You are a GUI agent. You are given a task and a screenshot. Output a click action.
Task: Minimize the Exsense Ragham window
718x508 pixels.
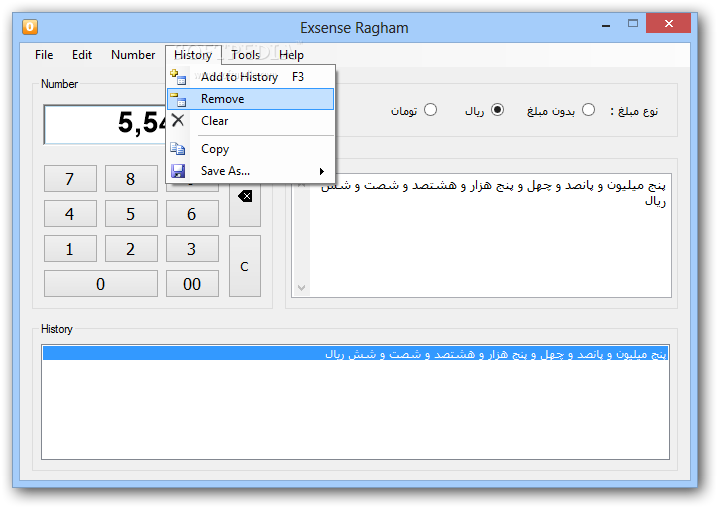pyautogui.click(x=606, y=25)
